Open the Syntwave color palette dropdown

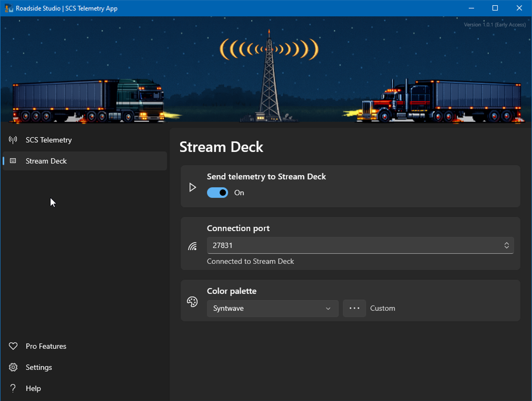[272, 308]
